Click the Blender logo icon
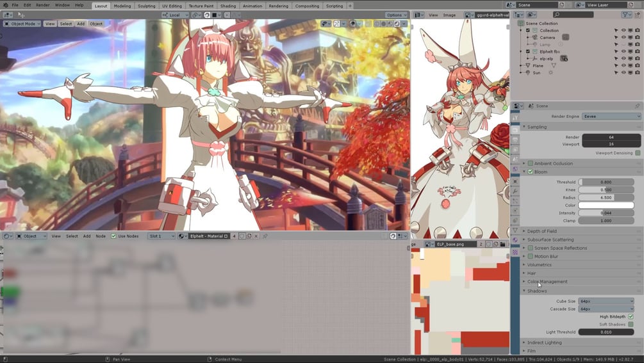The height and width of the screenshot is (363, 644). 5,5
